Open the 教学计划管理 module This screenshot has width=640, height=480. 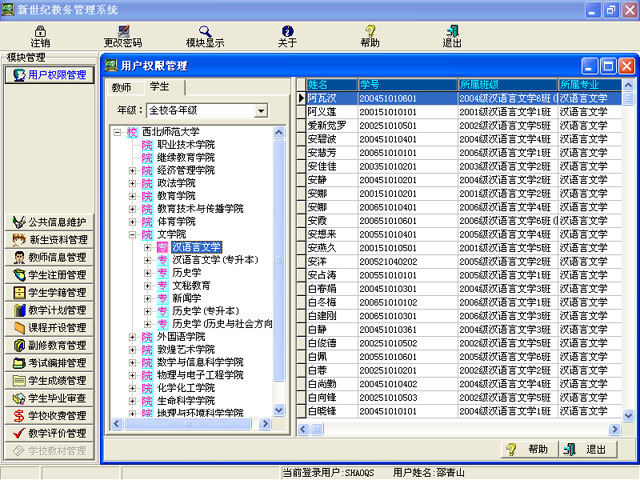tap(49, 310)
